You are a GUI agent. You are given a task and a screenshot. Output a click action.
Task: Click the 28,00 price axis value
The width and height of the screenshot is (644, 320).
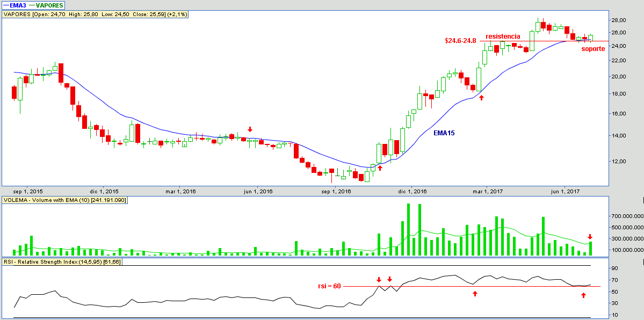[x=619, y=20]
